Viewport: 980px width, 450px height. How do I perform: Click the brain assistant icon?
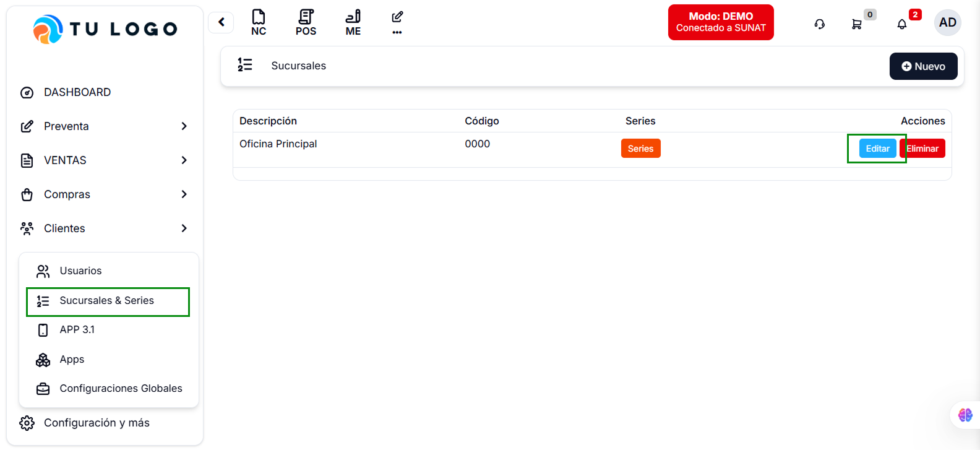point(965,415)
